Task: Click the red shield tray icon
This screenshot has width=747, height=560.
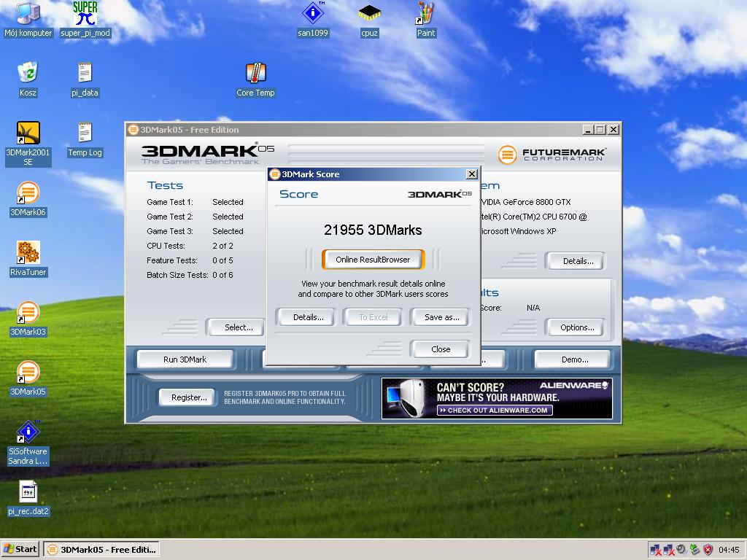Action: pyautogui.click(x=708, y=550)
